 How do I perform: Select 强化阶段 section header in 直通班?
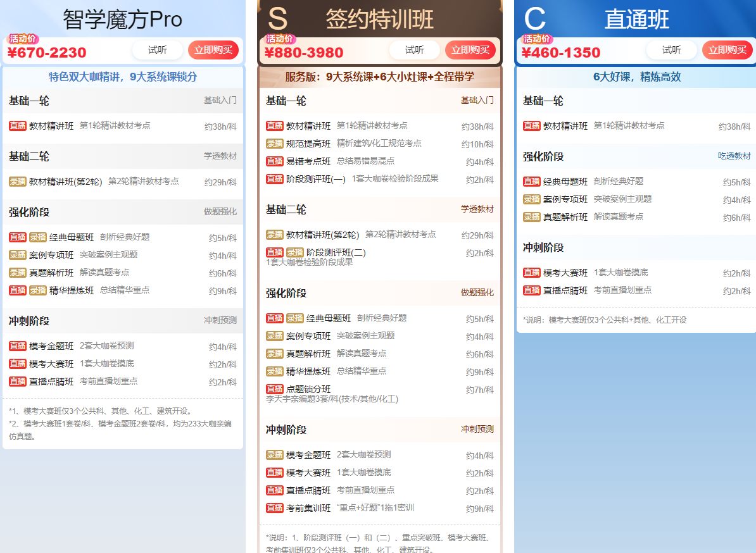click(543, 156)
